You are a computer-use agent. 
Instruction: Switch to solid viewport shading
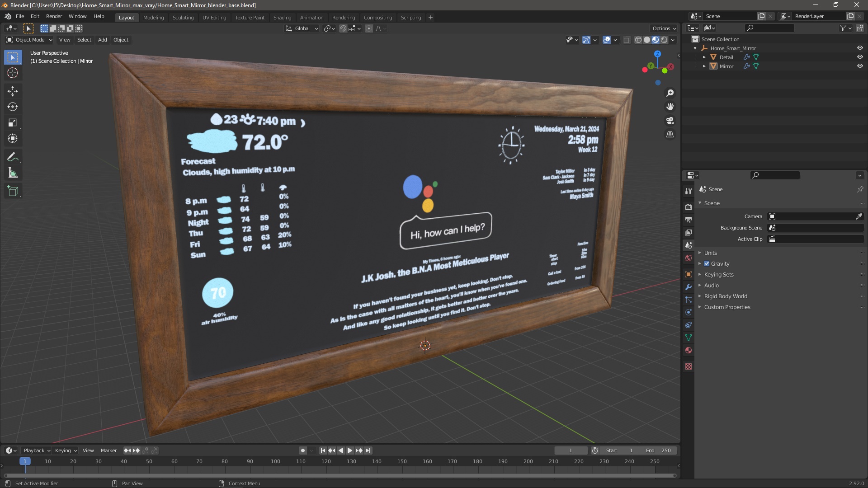pyautogui.click(x=647, y=40)
